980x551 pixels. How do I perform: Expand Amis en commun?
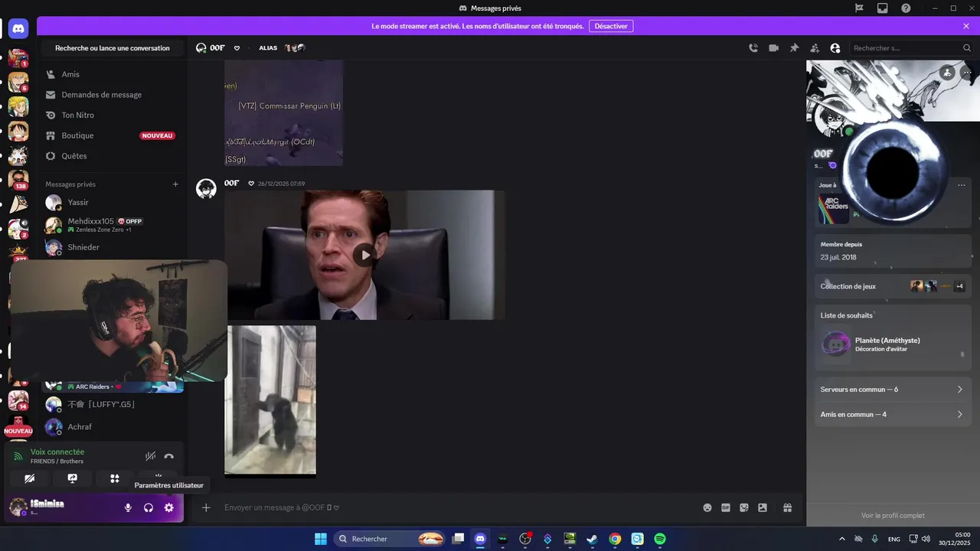tap(893, 415)
